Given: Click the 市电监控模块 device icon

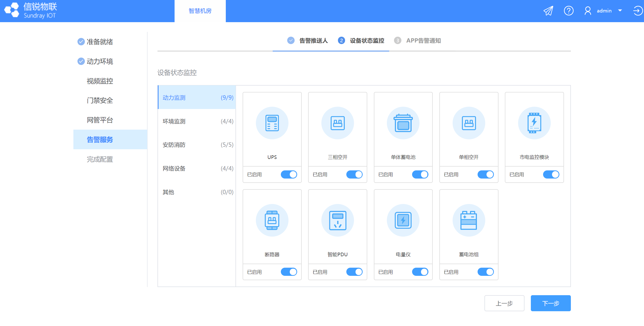Looking at the screenshot, I should pos(534,123).
